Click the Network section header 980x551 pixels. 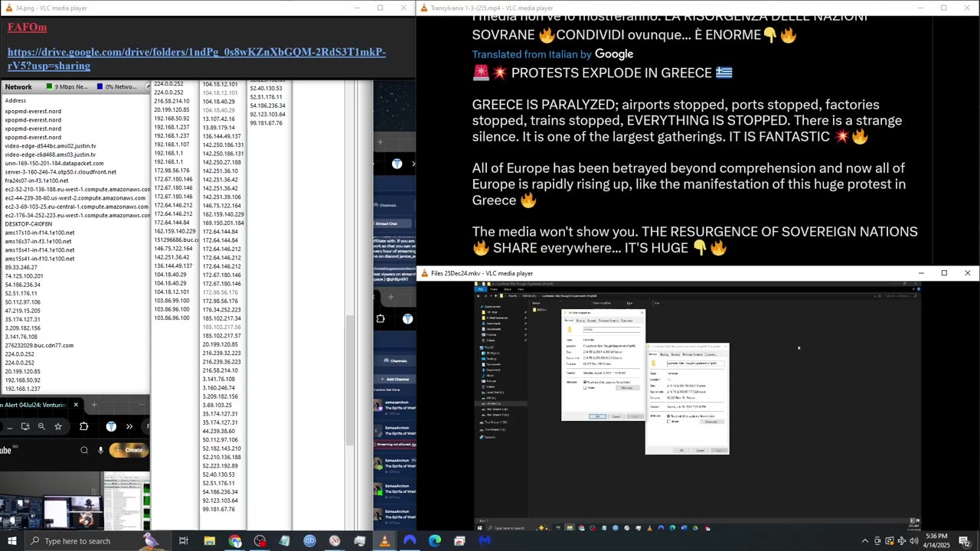[x=18, y=86]
